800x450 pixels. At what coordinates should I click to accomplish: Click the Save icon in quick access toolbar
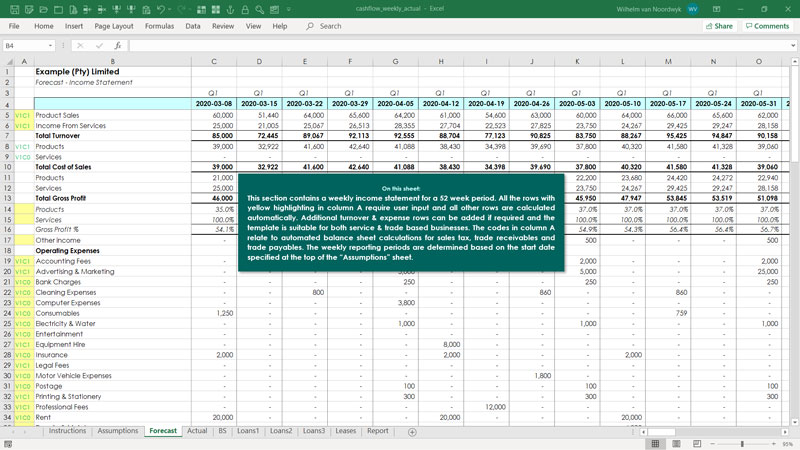point(14,10)
